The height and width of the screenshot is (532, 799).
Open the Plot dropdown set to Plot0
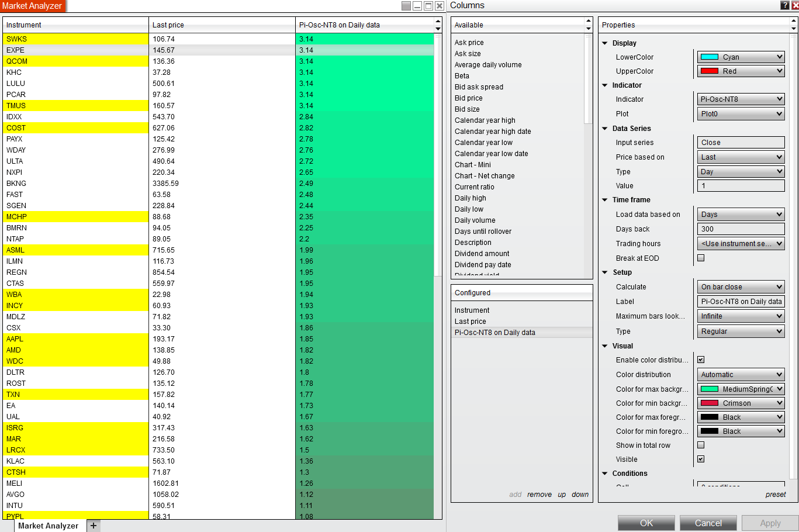click(741, 113)
